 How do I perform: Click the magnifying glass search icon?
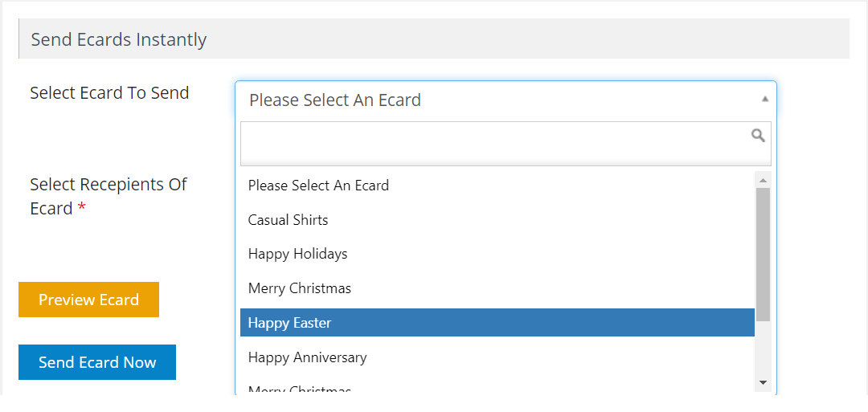(758, 136)
